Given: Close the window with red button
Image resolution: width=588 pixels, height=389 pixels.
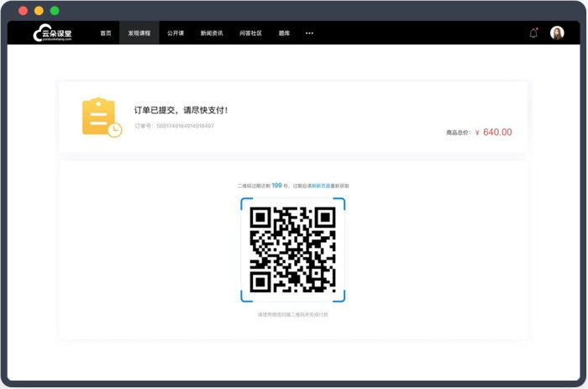Looking at the screenshot, I should (23, 11).
